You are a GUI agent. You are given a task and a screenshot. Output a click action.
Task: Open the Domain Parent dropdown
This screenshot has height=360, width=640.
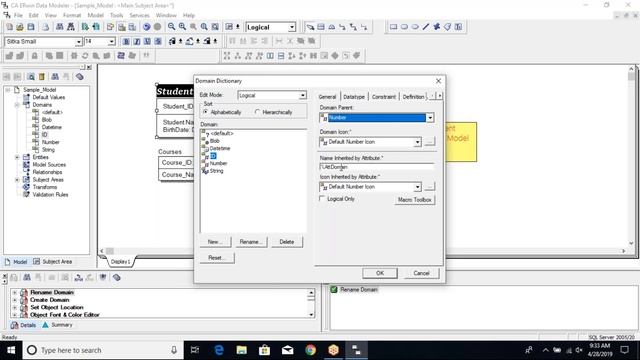pos(430,118)
